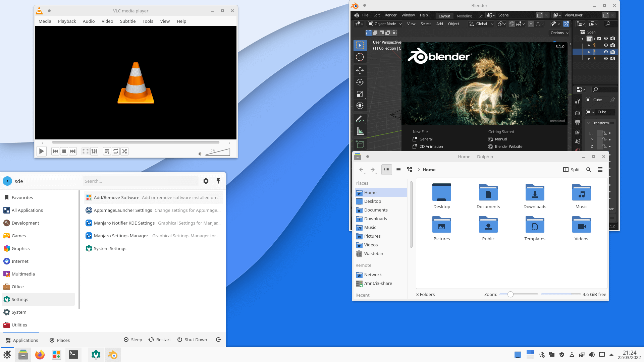This screenshot has width=644, height=362.
Task: Switch Dolphin to tree view mode
Action: (410, 170)
